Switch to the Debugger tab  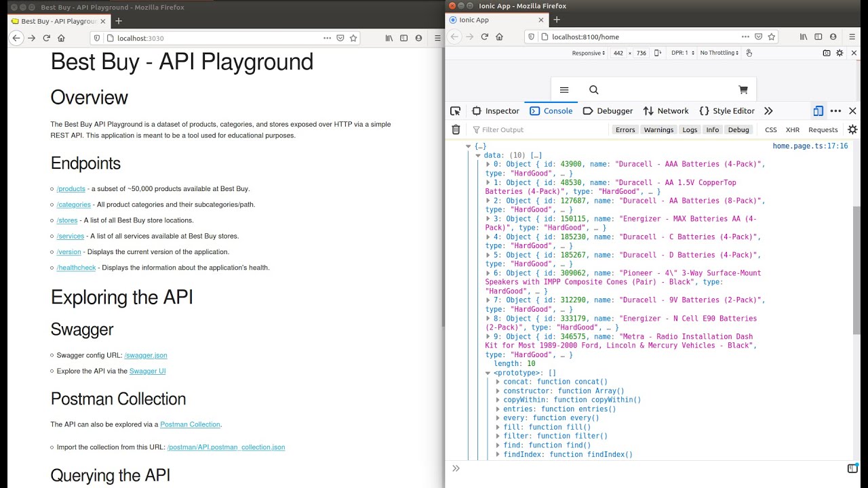(608, 111)
